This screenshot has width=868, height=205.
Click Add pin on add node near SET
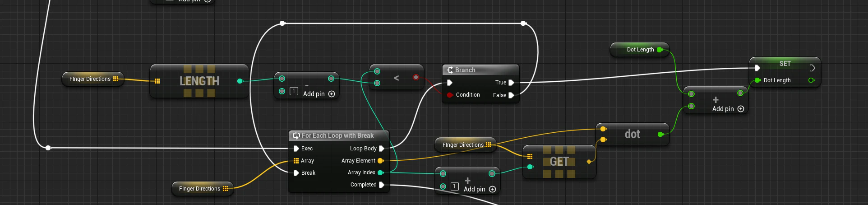[728, 109]
